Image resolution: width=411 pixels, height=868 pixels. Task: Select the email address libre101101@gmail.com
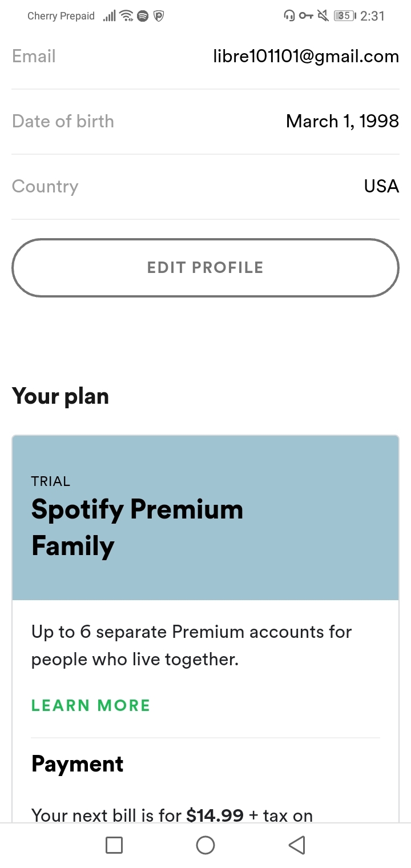tap(306, 57)
